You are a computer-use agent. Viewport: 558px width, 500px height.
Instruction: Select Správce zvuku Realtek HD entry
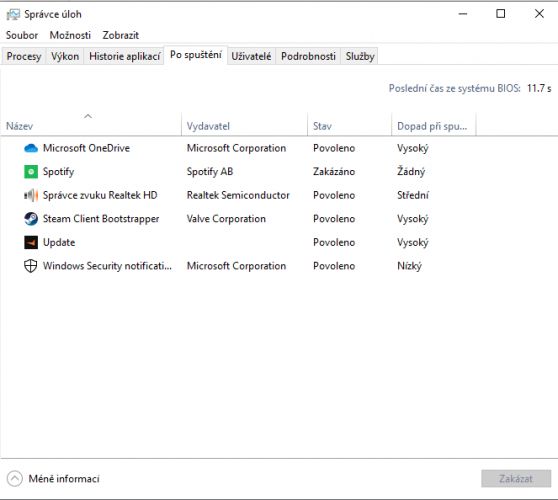tap(100, 195)
